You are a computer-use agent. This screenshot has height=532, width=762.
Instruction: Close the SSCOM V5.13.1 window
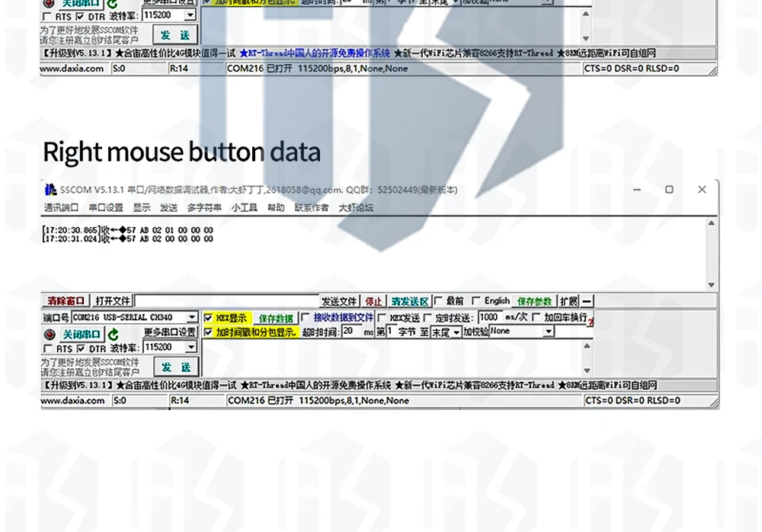(702, 190)
